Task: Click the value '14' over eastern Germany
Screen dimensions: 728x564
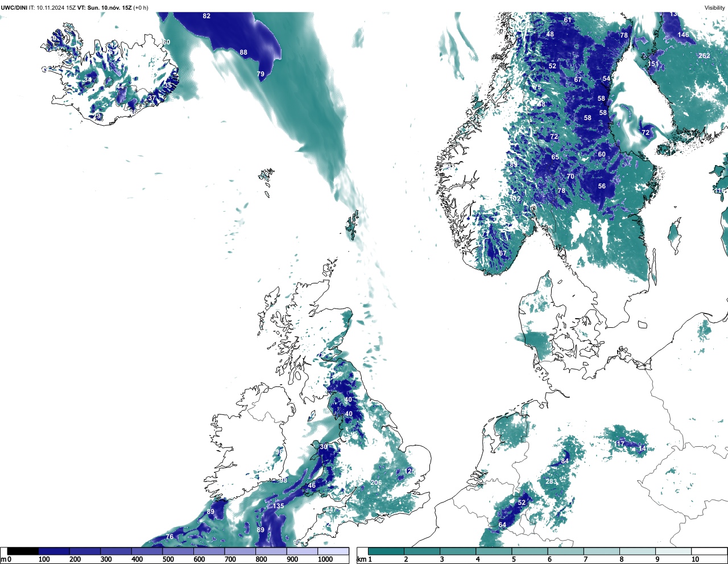Action: click(642, 448)
